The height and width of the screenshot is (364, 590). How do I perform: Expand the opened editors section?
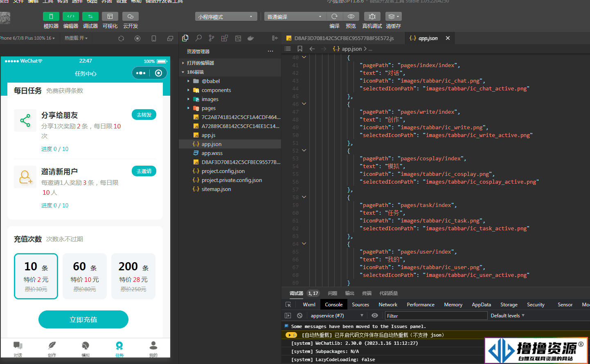[x=230, y=63]
